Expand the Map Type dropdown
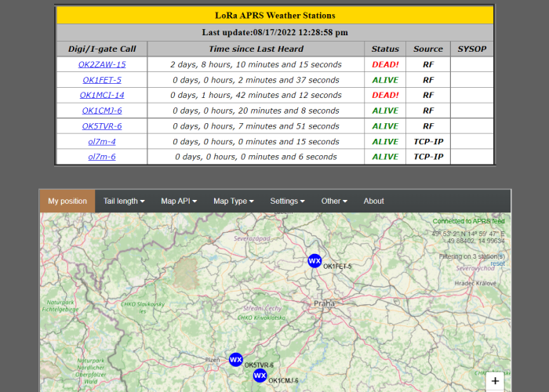This screenshot has height=392, width=549. 235,201
